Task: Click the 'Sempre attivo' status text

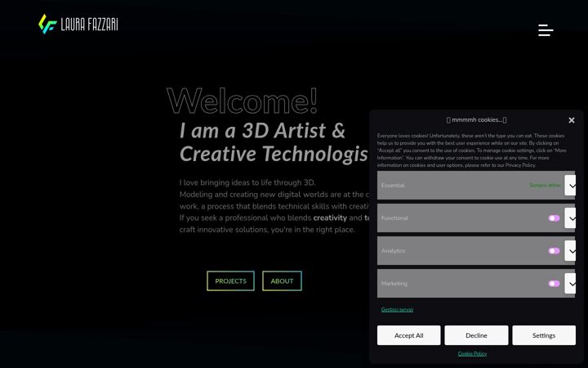Action: [x=545, y=185]
